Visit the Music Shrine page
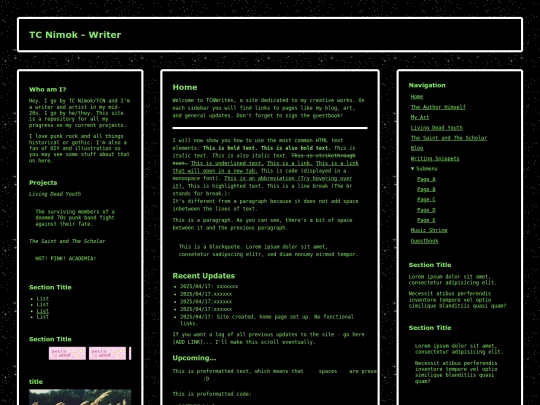This screenshot has width=540, height=405. click(x=429, y=230)
